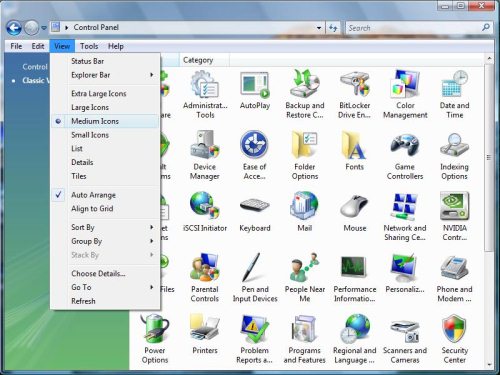Toggle Auto Arrange in View menu
This screenshot has width=500, height=375.
105,195
